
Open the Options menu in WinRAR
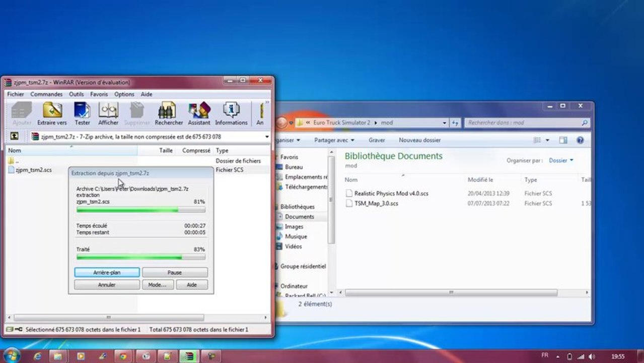(x=124, y=94)
